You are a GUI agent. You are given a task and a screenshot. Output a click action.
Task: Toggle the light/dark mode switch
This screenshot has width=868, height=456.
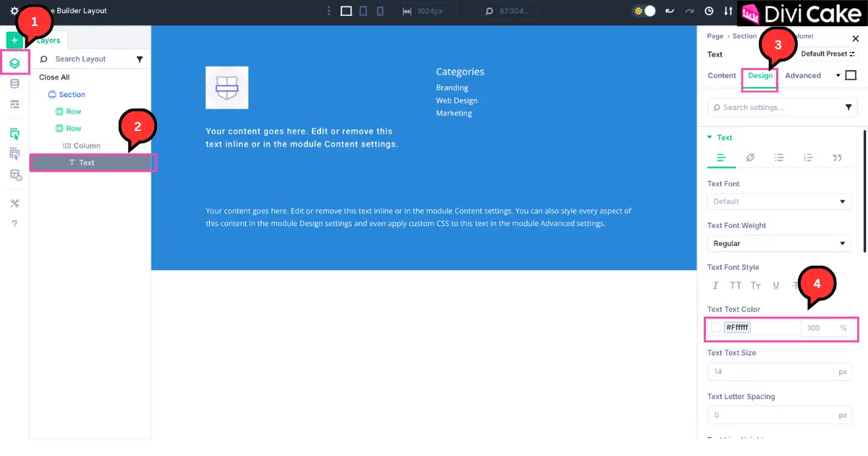point(644,11)
